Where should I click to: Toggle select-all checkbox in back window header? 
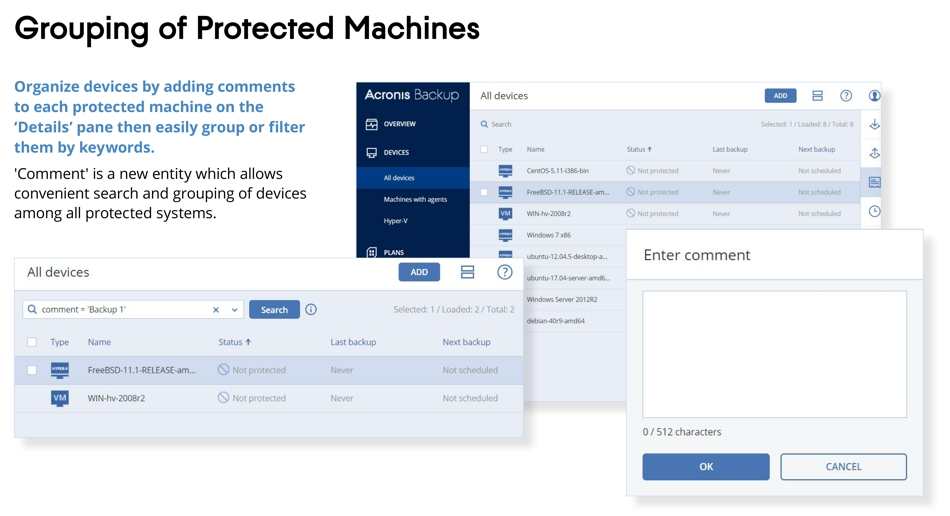(x=483, y=149)
